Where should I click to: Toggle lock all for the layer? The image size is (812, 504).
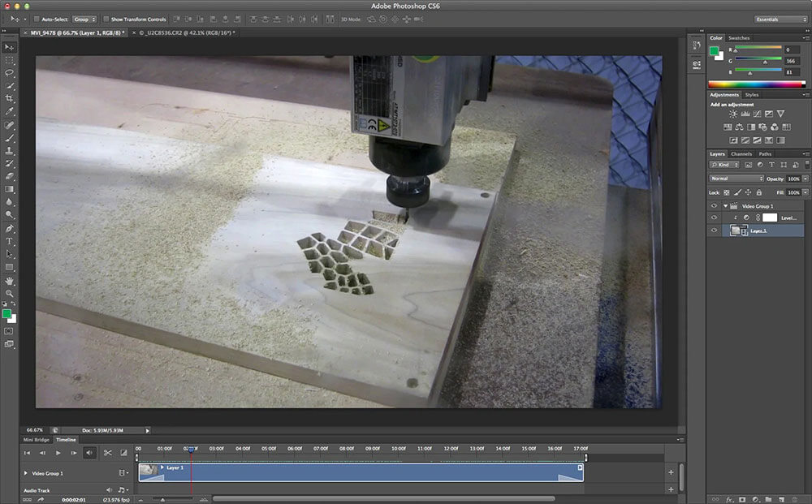point(758,192)
